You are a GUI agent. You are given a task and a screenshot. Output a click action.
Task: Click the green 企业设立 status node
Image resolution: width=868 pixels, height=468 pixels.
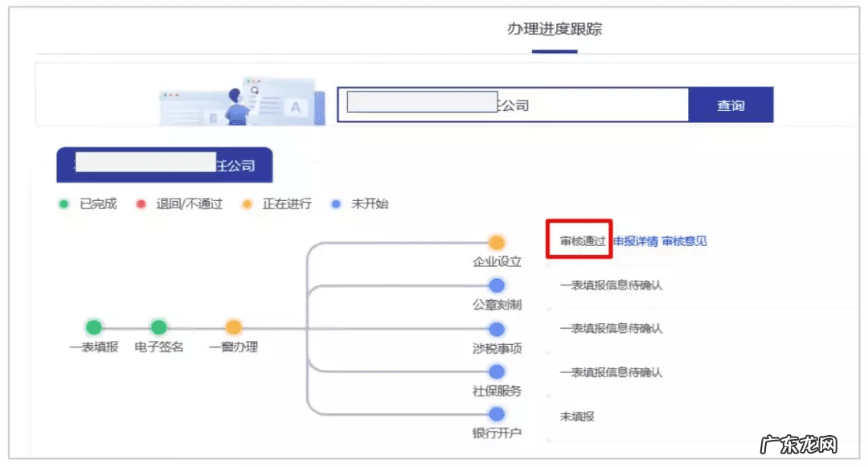pyautogui.click(x=496, y=240)
